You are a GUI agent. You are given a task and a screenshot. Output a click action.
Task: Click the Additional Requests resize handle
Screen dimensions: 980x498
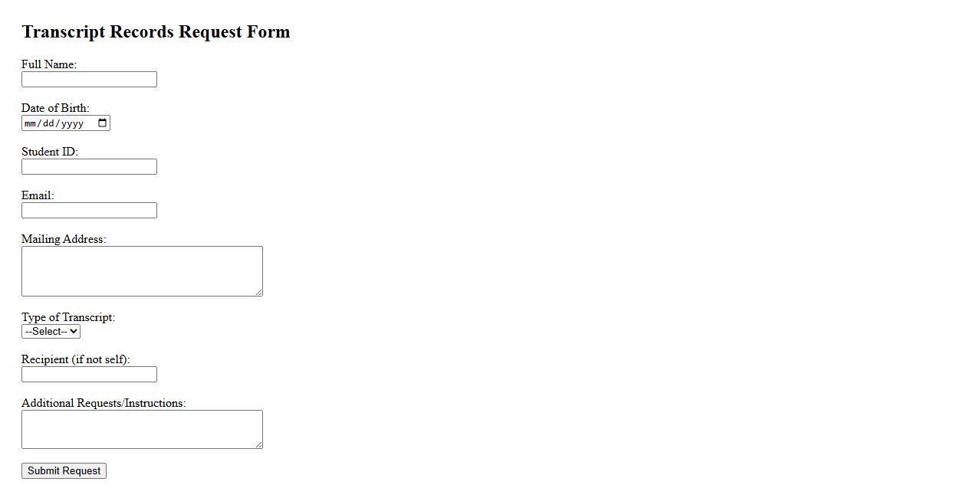259,444
